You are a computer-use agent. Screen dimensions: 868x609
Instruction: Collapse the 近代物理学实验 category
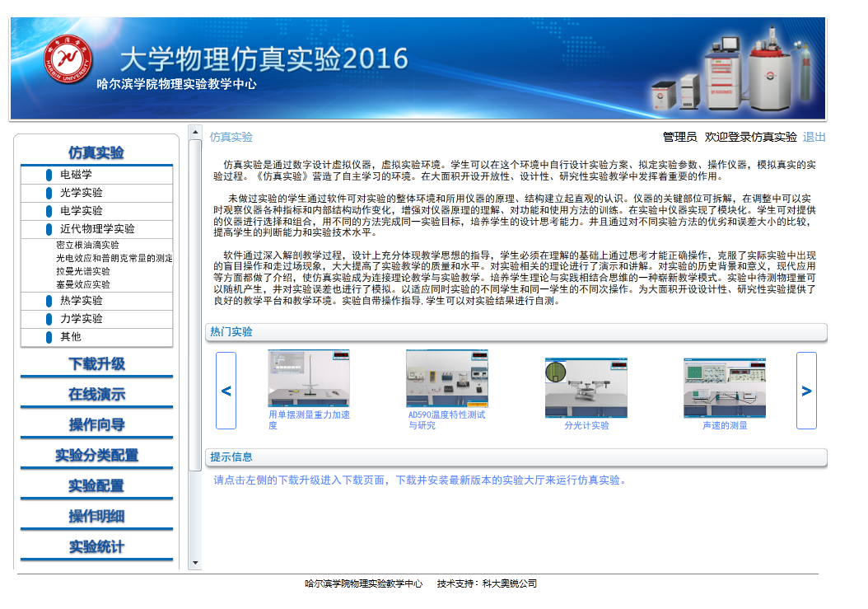pyautogui.click(x=96, y=229)
